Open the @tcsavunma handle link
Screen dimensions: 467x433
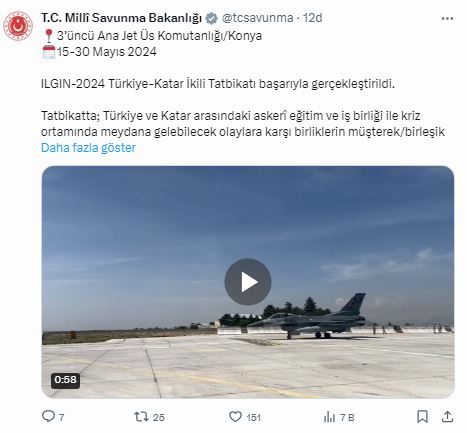click(258, 18)
